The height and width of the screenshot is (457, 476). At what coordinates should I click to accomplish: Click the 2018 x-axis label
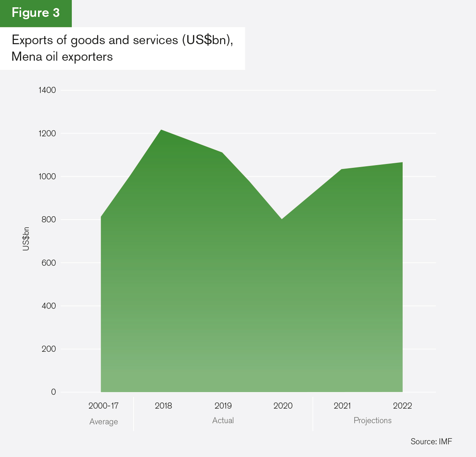coord(163,406)
